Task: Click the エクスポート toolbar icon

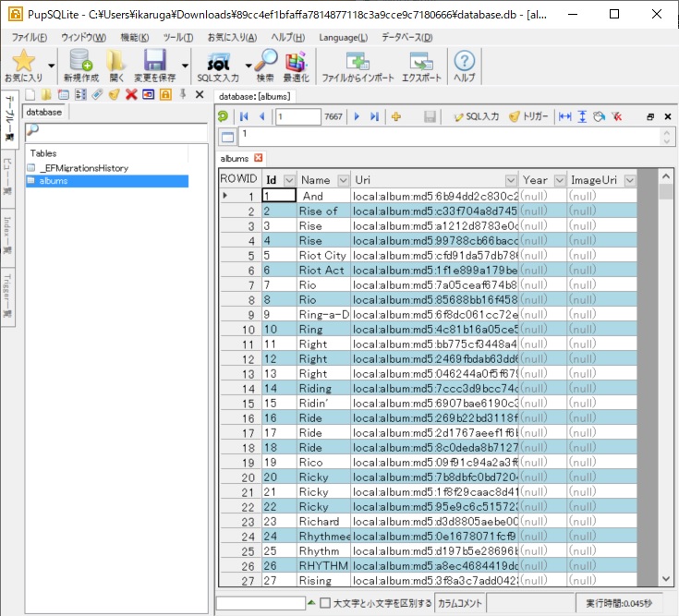Action: point(421,66)
